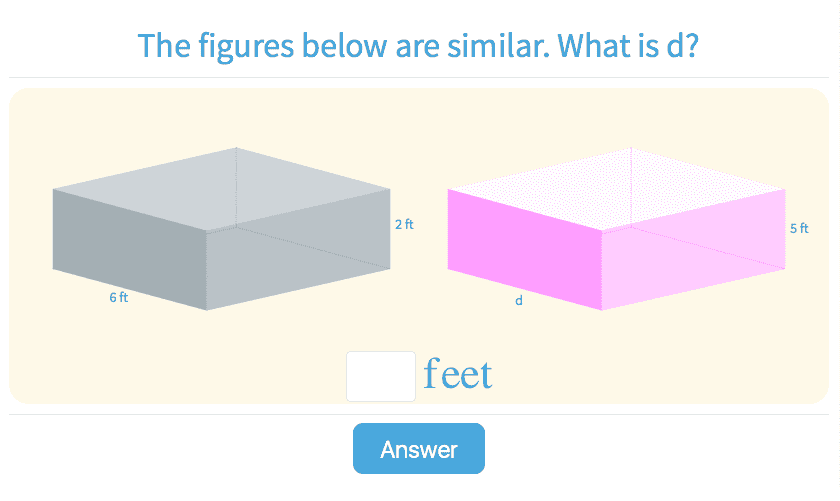Click the "5 ft" height label
840x501 pixels.
click(799, 228)
